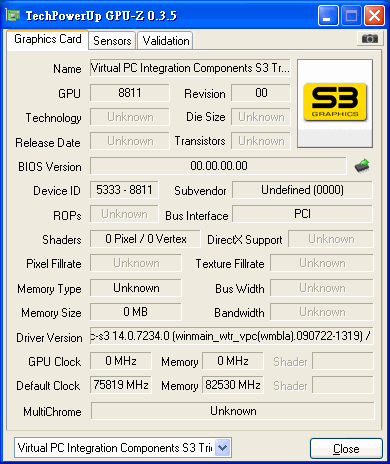Screen dimensions: 390x464
Task: Click the Bus Interface field showing PCI
Action: pos(302,214)
